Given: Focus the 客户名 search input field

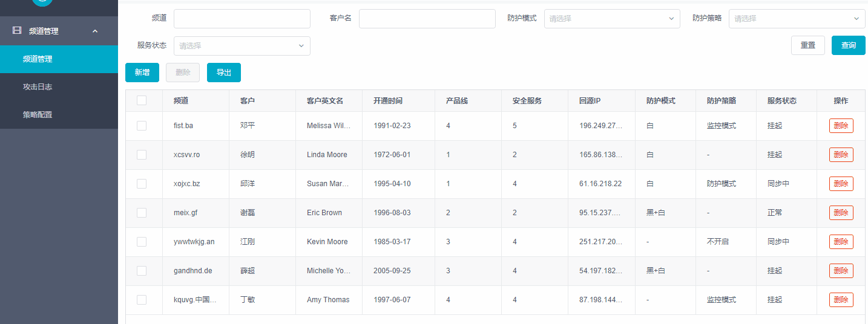Looking at the screenshot, I should (427, 19).
